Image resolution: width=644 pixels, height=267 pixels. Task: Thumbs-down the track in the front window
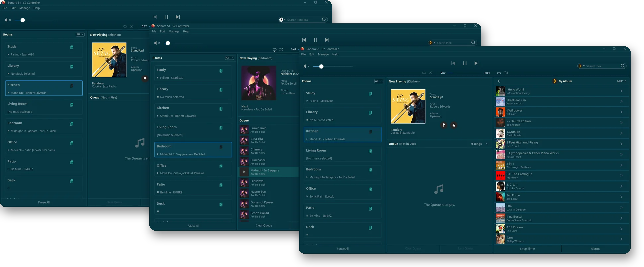tap(444, 125)
